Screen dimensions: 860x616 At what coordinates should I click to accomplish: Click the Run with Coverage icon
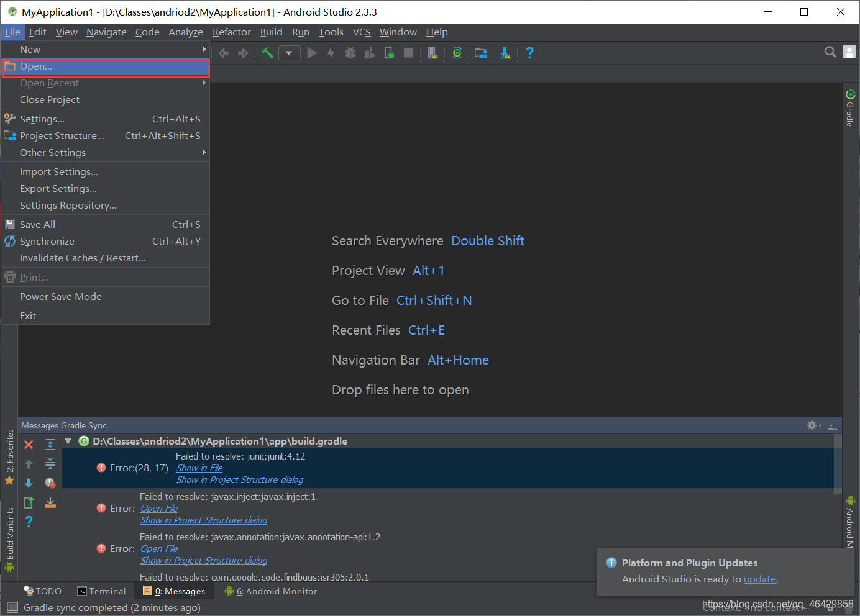(370, 53)
